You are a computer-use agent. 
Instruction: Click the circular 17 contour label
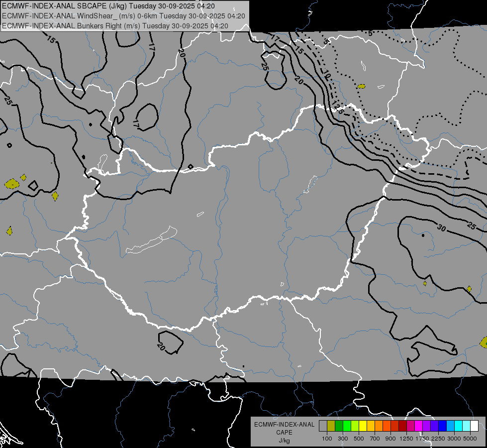pyautogui.click(x=135, y=123)
